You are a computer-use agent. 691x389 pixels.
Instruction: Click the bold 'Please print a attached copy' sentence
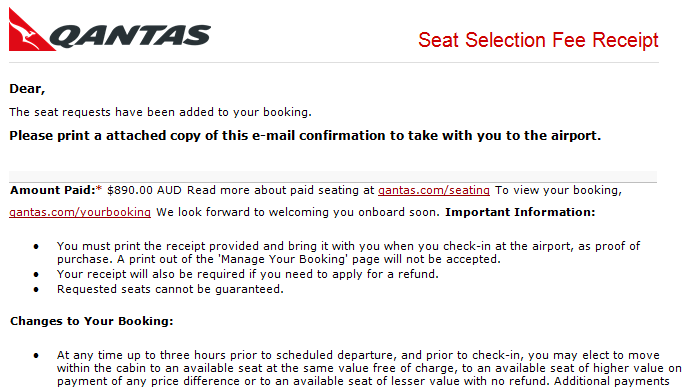coord(305,136)
